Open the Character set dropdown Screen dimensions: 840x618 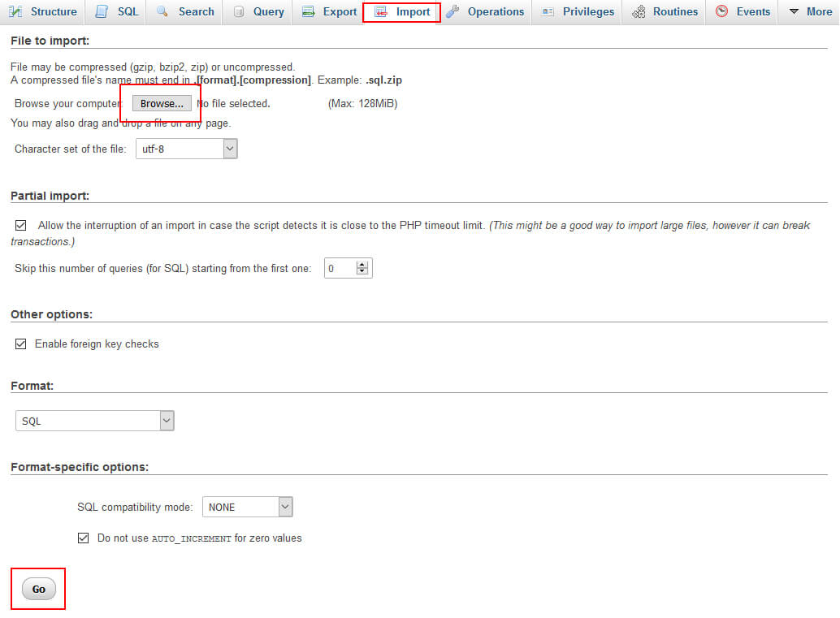pos(230,149)
